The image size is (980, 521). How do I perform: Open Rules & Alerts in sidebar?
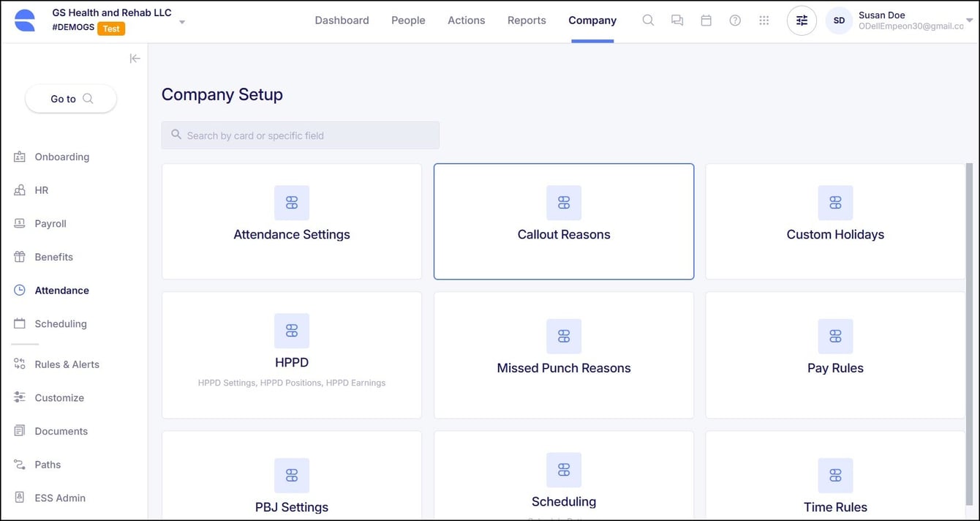[x=67, y=364]
